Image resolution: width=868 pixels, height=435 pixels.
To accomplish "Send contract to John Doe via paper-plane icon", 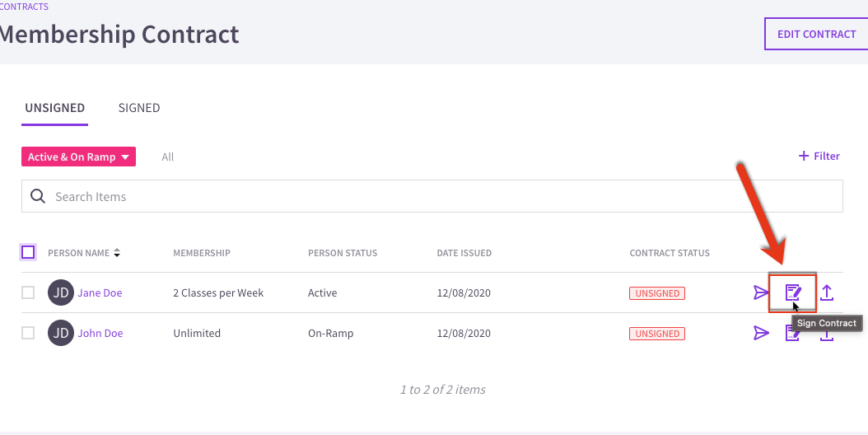I will point(761,333).
